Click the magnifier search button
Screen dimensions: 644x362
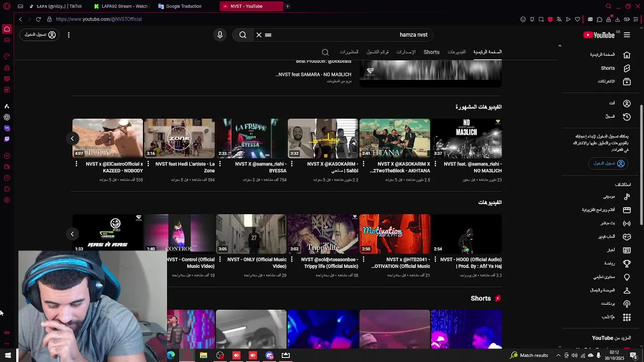243,35
